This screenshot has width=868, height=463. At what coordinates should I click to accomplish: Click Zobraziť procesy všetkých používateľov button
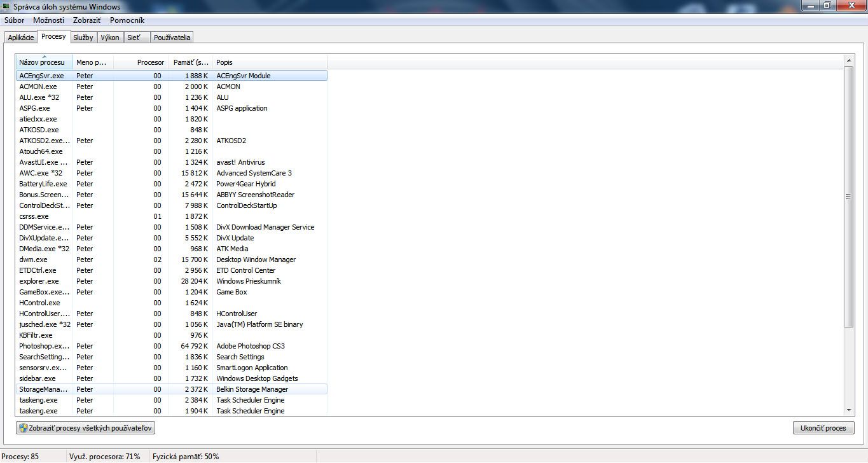click(86, 428)
